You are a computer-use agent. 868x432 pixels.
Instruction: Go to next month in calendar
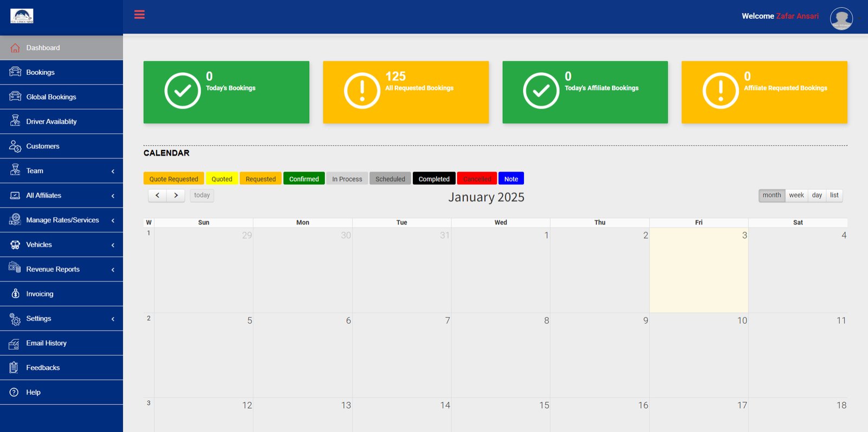point(176,195)
